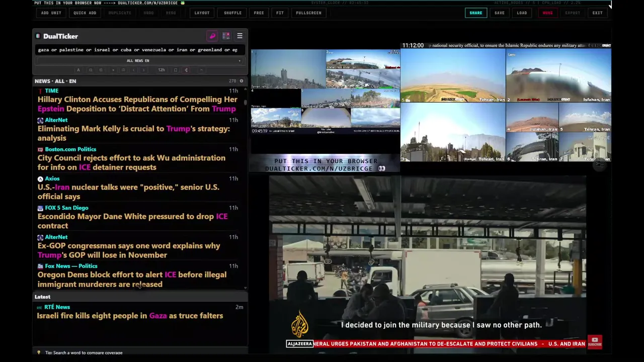Click the SHUFFLE toolbar item
This screenshot has width=644, height=362.
tap(232, 13)
